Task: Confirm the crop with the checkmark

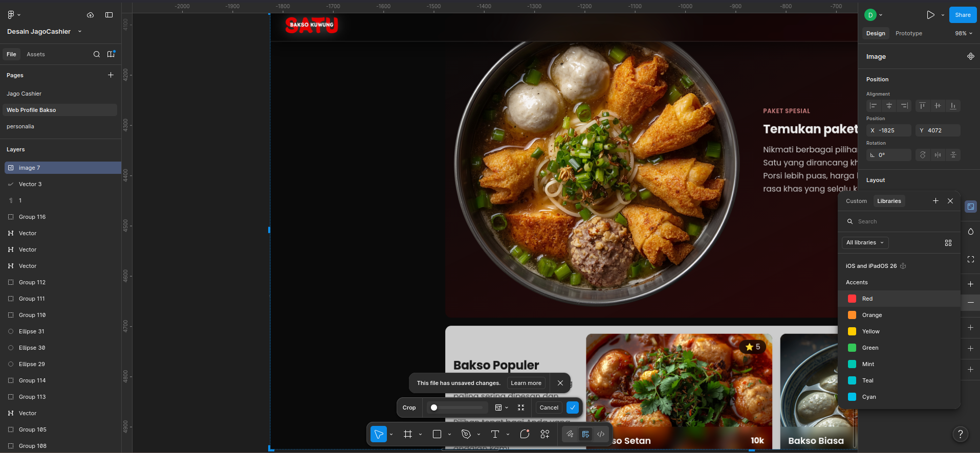Action: (573, 407)
